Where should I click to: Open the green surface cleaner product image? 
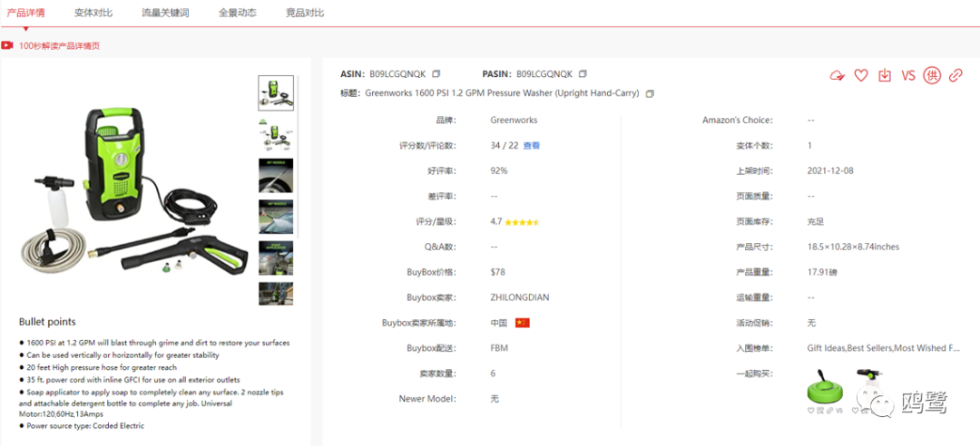pyautogui.click(x=825, y=387)
